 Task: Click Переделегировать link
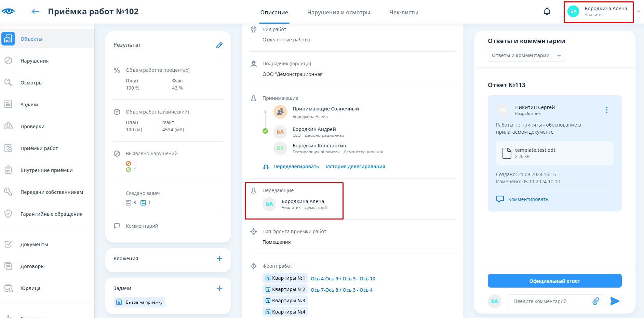(x=296, y=167)
